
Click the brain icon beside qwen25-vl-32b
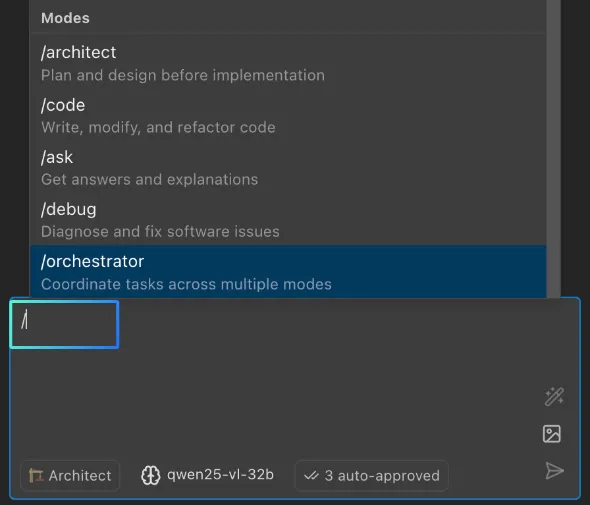tap(151, 475)
